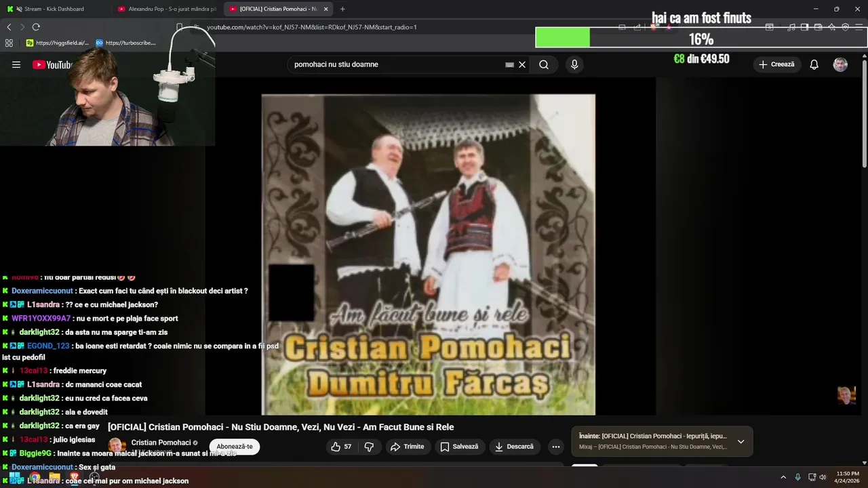Open the browser snapshot tool icon
Screen dimensions: 868x488
pyautogui.click(x=770, y=27)
